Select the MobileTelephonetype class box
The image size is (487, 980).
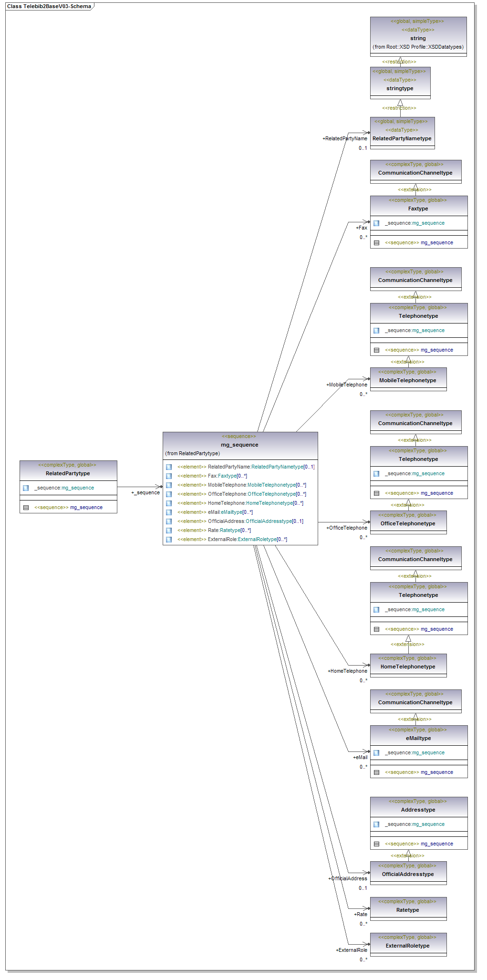point(408,380)
